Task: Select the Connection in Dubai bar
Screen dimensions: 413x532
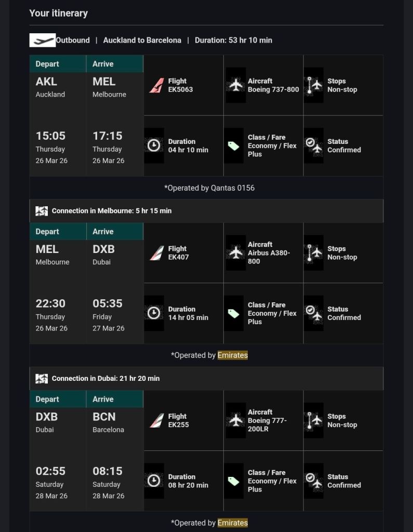Action: pyautogui.click(x=206, y=379)
